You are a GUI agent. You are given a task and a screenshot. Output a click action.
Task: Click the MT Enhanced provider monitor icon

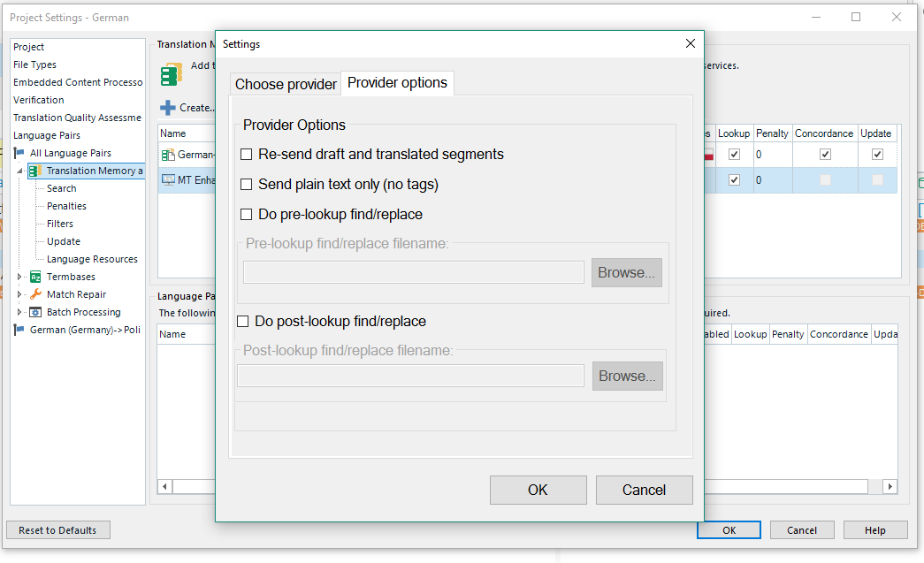(168, 180)
